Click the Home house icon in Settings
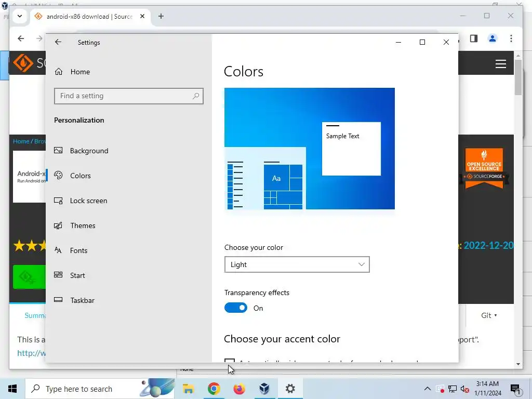532x399 pixels. pos(59,71)
